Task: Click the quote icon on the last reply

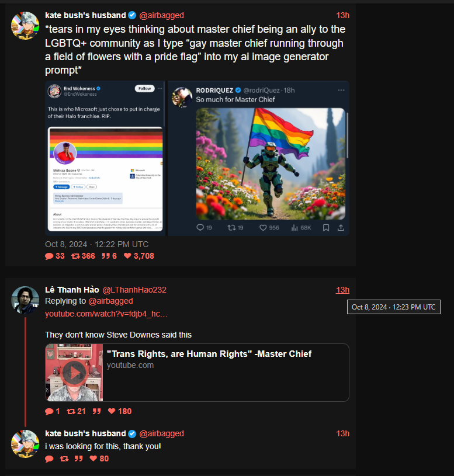Action: [x=79, y=458]
